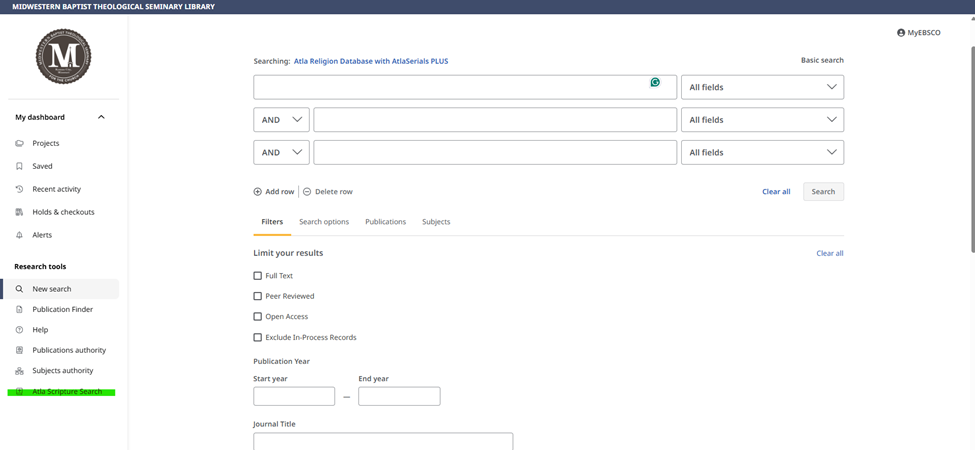Viewport: 975px width, 450px height.
Task: Open Recent activity from dashboard
Action: click(57, 189)
